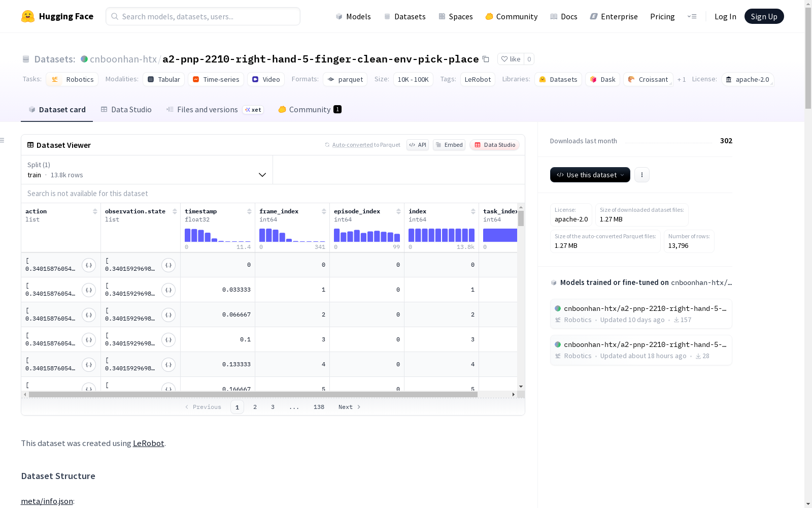Sort the episode_index column

398,211
